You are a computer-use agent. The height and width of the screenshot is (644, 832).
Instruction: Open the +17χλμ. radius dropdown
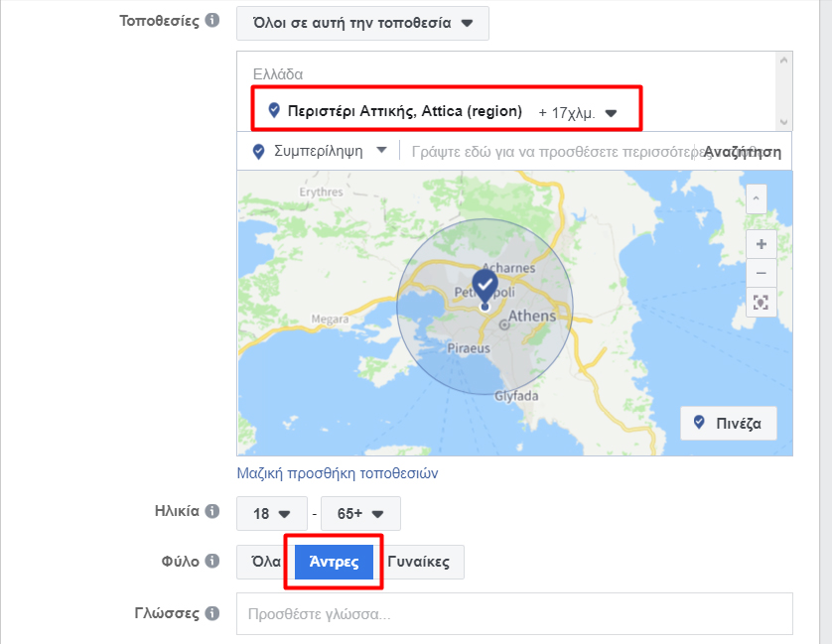tap(578, 113)
